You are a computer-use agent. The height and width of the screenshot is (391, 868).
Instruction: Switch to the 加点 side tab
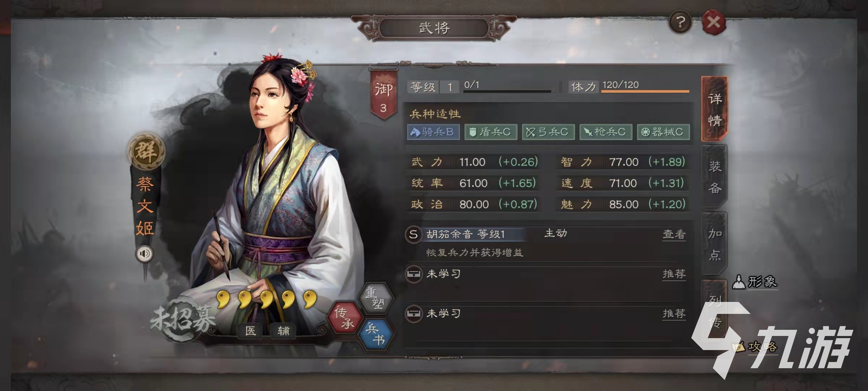click(715, 244)
